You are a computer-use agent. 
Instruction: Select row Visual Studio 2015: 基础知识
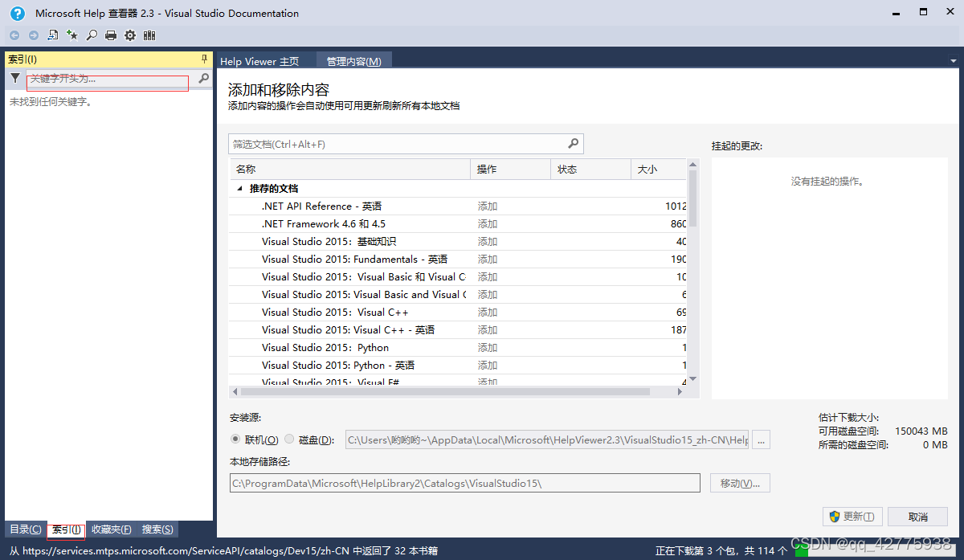tap(458, 242)
